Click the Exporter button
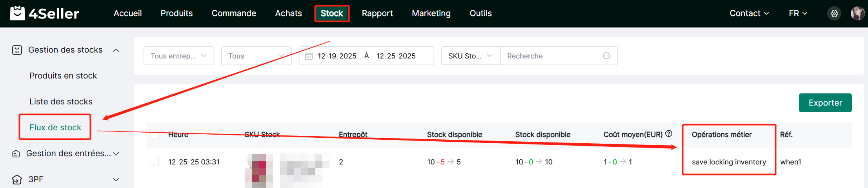Screen dimensions: 868x188 coord(825,103)
